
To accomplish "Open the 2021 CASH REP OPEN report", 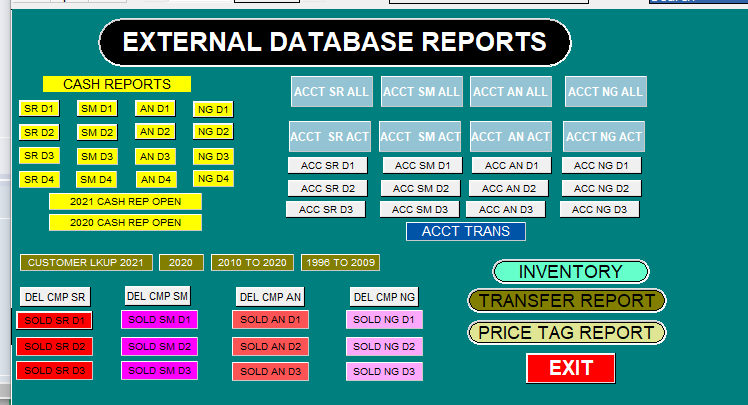I will pos(125,201).
